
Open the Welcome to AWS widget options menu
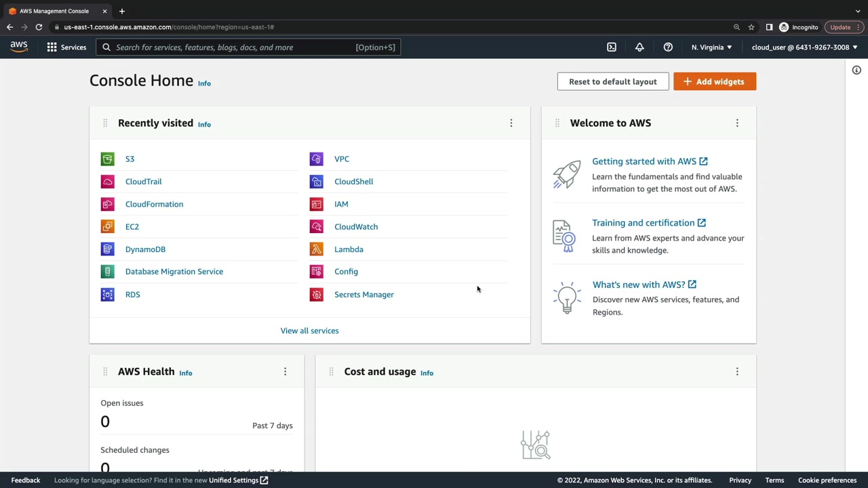(737, 123)
